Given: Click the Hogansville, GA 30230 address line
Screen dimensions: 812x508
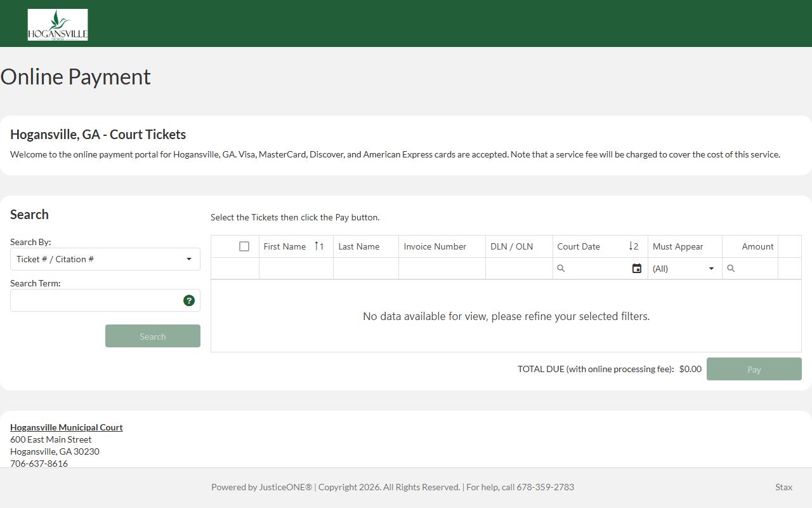Looking at the screenshot, I should 55,451.
